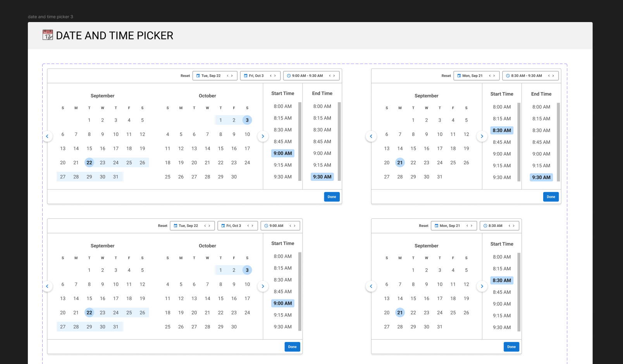Screen dimensions: 623x364
Task: Click previous chevron in the 9:00 AM - 9:30 AM field
Action: coord(330,76)
